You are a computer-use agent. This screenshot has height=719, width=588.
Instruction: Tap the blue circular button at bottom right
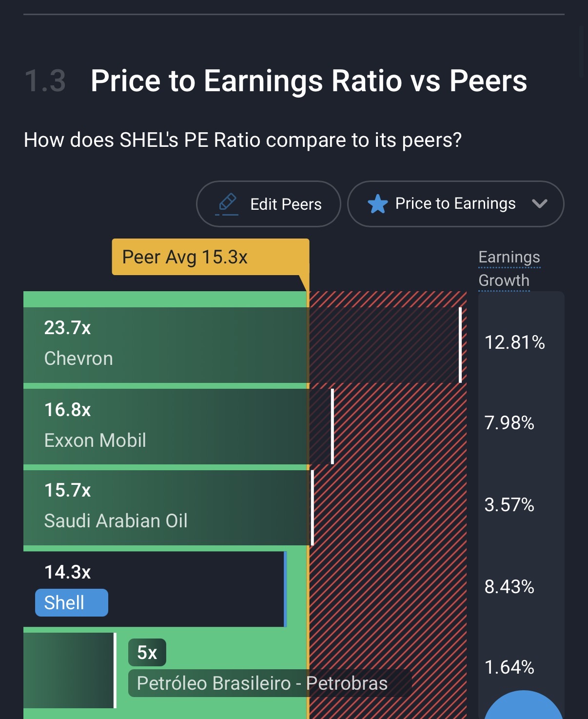coord(524,707)
